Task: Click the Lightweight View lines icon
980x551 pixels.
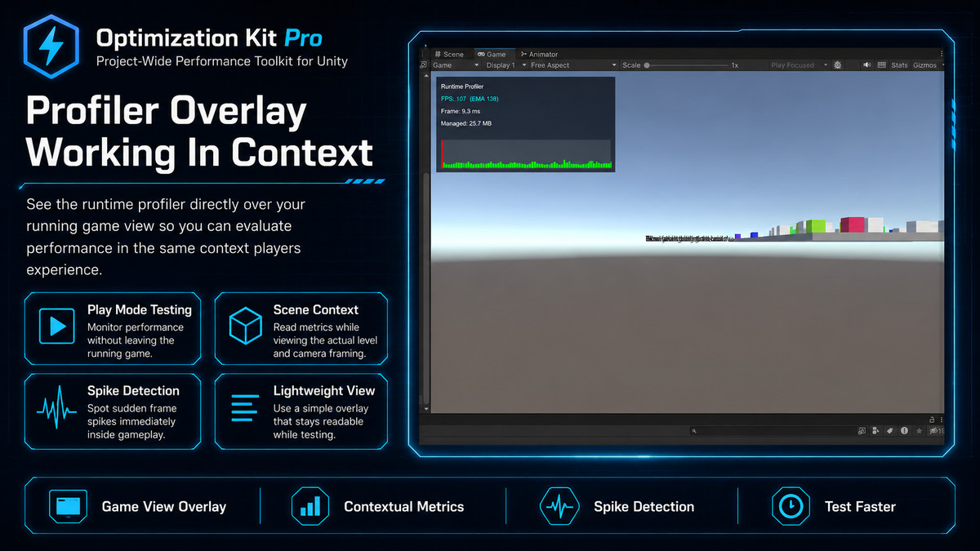Action: click(x=244, y=408)
